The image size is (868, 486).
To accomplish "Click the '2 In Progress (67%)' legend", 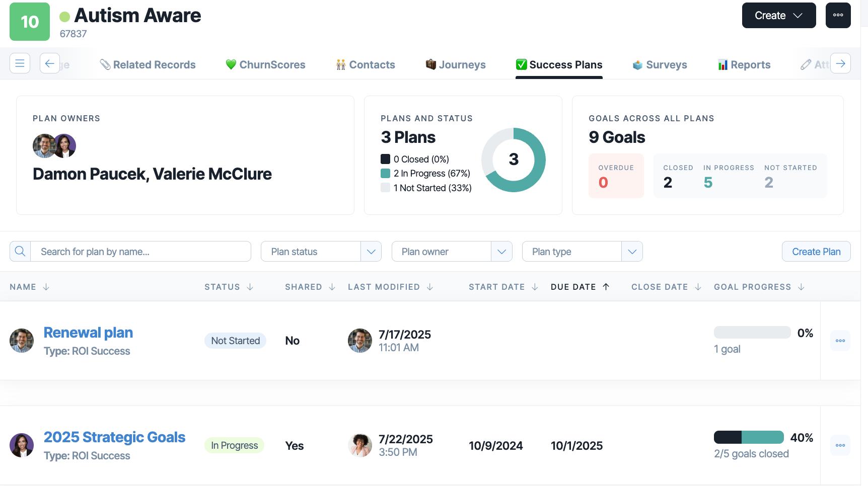I will (425, 173).
